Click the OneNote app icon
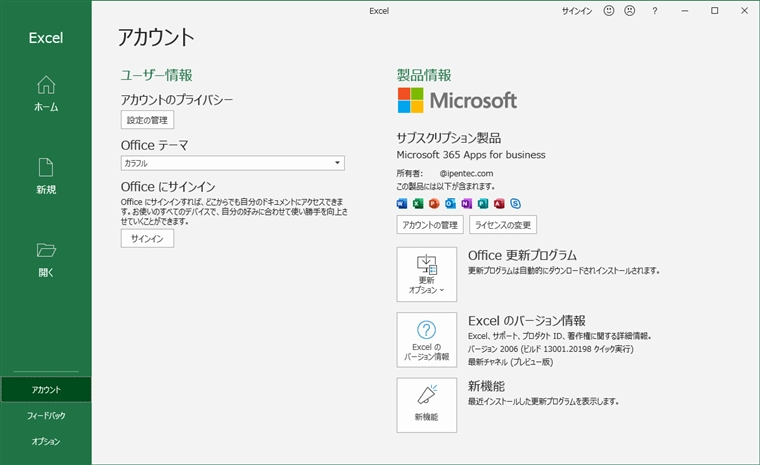Image resolution: width=760 pixels, height=465 pixels. [467, 204]
